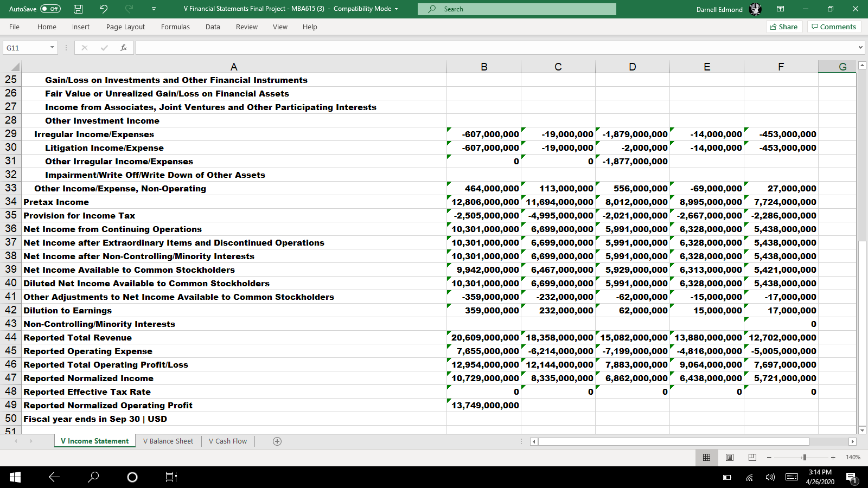This screenshot has width=868, height=488.
Task: Click the vertical scrollbar up arrow
Action: (862, 66)
